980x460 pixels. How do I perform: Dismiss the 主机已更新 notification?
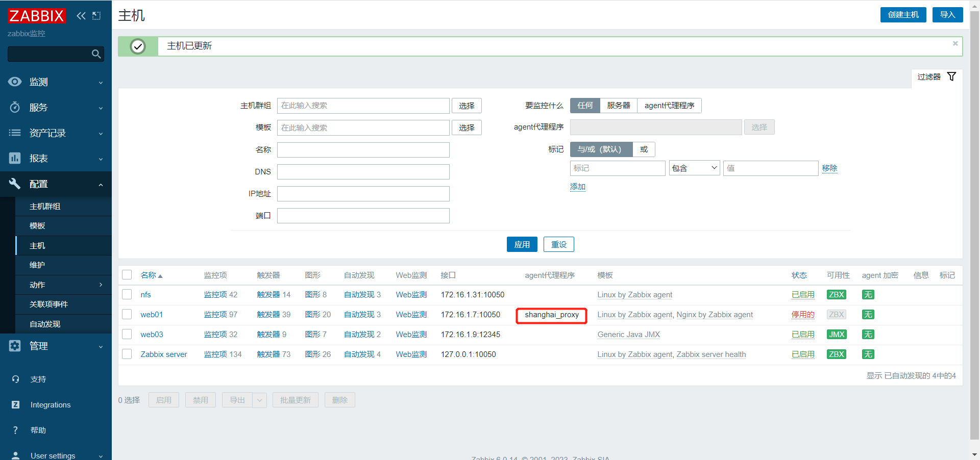pyautogui.click(x=955, y=43)
